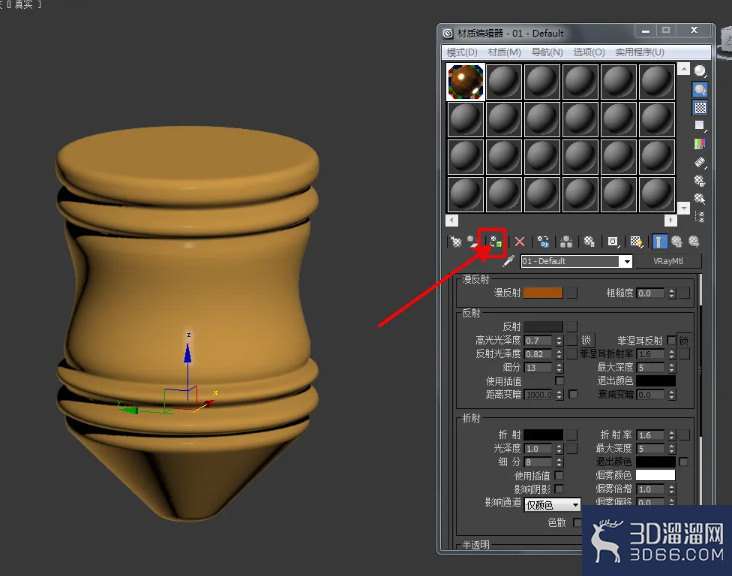Click Get Material icon

[456, 241]
